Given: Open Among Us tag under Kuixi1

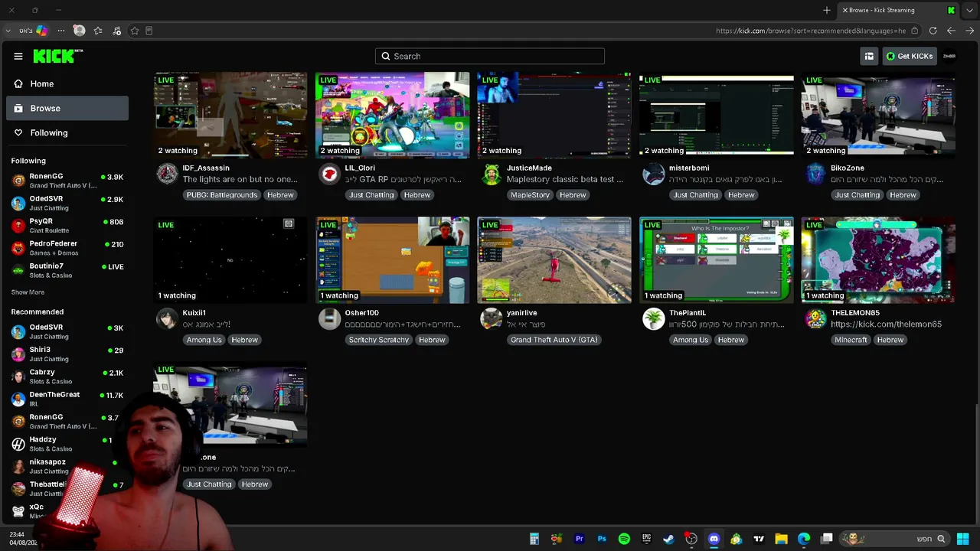Looking at the screenshot, I should (x=204, y=340).
